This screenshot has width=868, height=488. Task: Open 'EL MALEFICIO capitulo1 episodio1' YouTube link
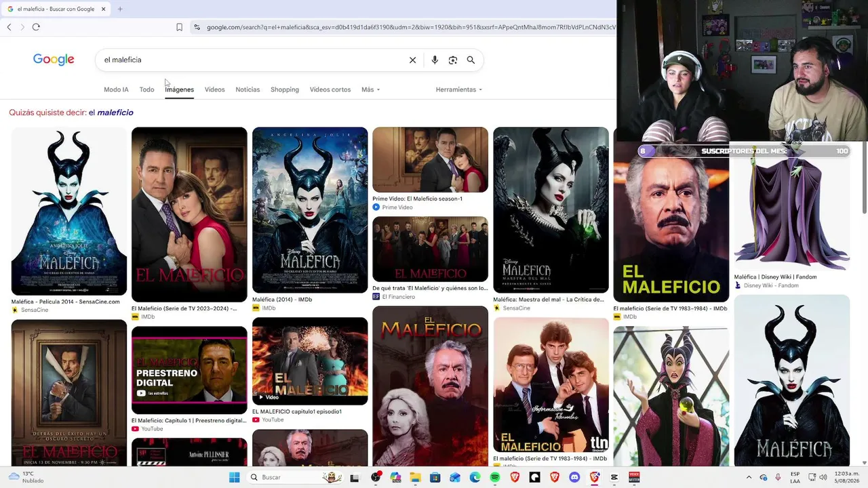[297, 411]
